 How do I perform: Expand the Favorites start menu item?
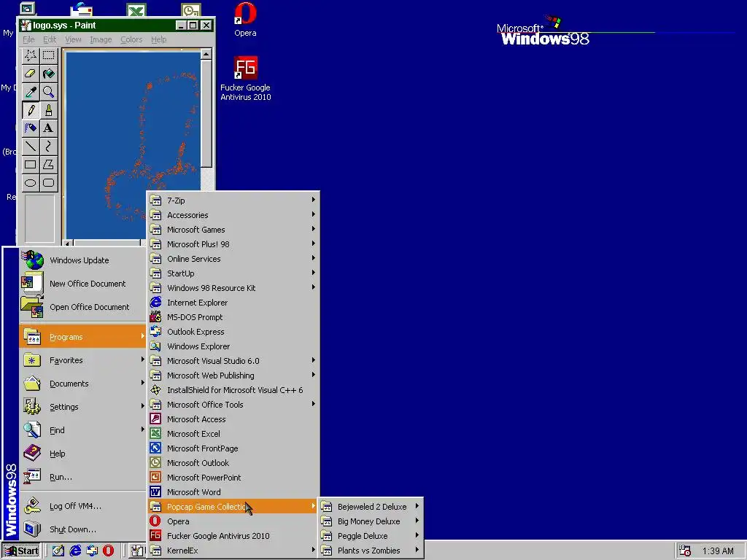[x=83, y=360]
